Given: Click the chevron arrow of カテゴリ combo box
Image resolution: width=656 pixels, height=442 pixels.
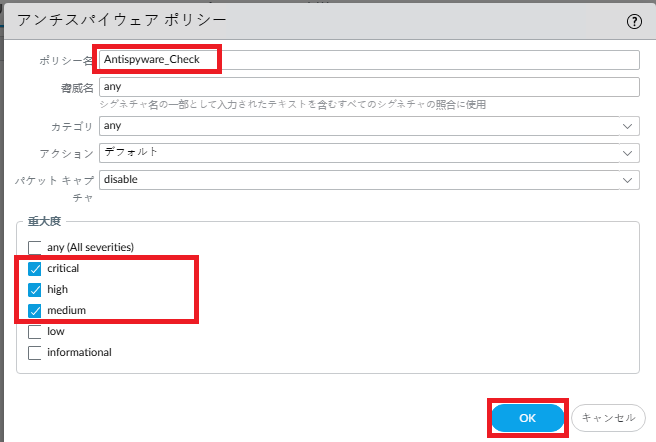Looking at the screenshot, I should pos(627,126).
